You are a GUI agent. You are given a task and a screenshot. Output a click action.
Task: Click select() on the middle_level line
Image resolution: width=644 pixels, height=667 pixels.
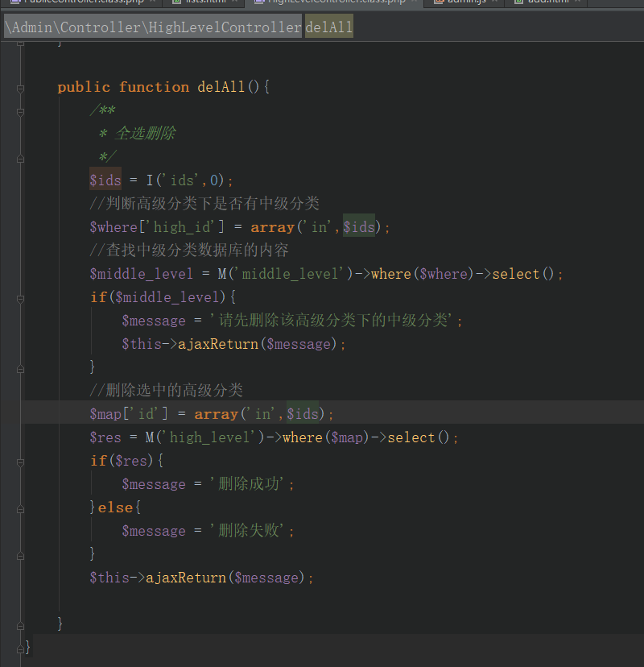coord(523,274)
